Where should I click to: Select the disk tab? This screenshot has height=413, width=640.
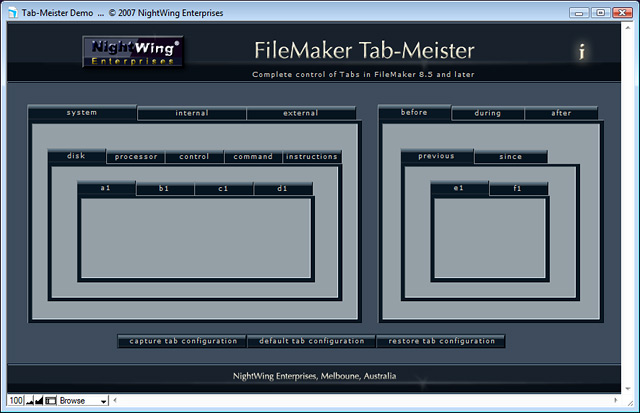[76, 156]
